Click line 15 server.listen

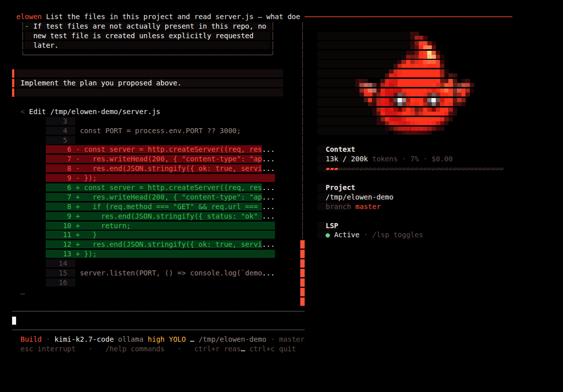point(160,273)
